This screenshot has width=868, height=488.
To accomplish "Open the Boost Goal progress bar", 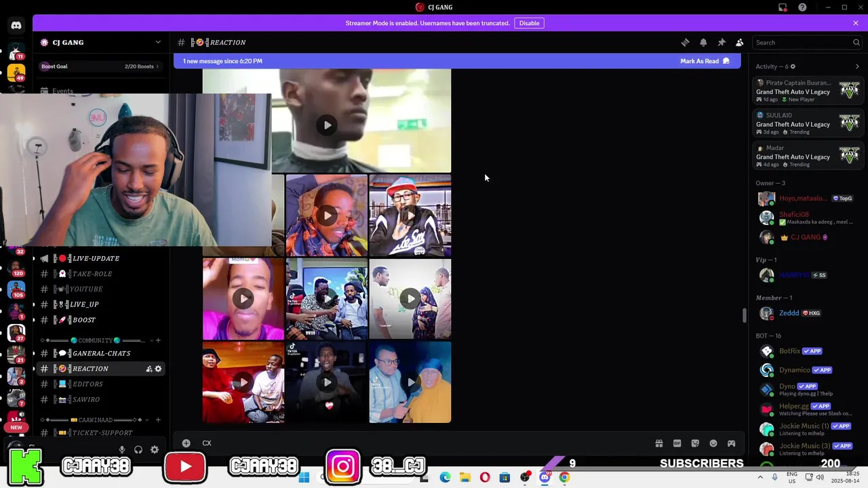I will (x=100, y=66).
